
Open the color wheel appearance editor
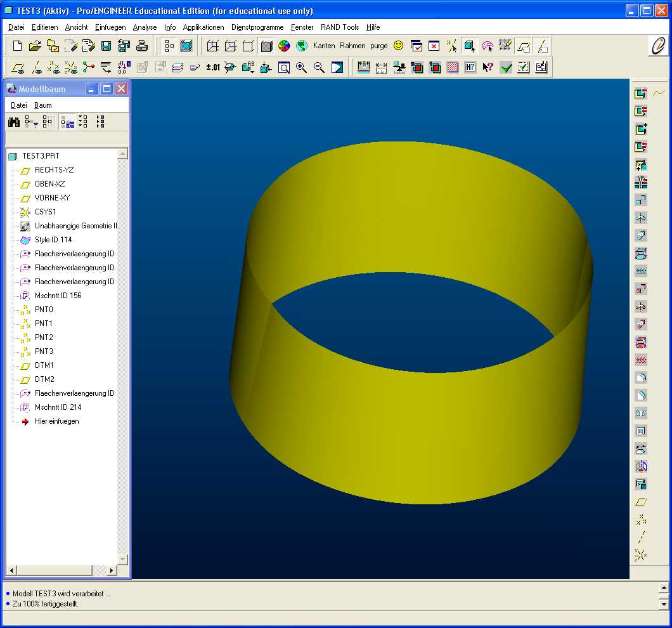pos(284,46)
